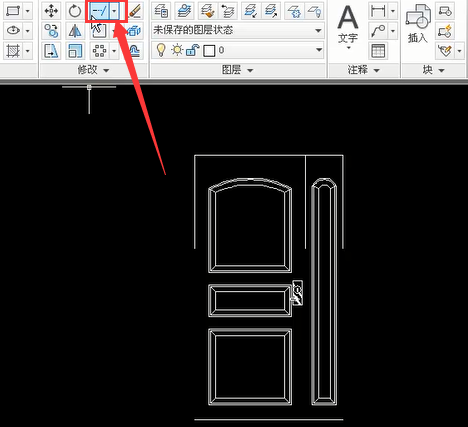This screenshot has height=427, width=468.
Task: Select the Linear Dimension tool
Action: point(378,11)
